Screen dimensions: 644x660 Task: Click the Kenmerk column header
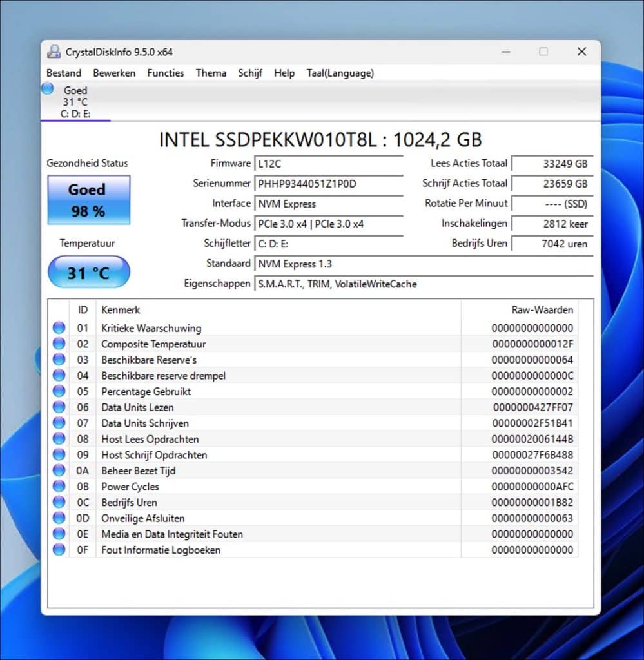278,310
